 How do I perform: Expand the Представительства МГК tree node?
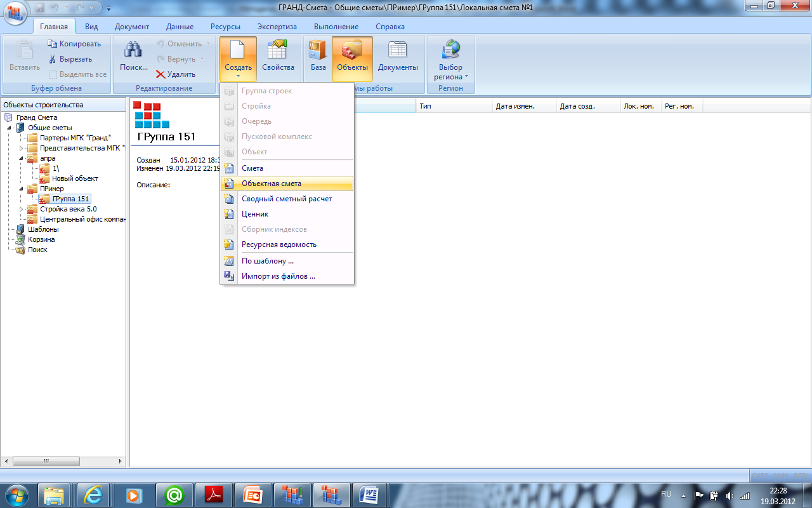coord(21,148)
